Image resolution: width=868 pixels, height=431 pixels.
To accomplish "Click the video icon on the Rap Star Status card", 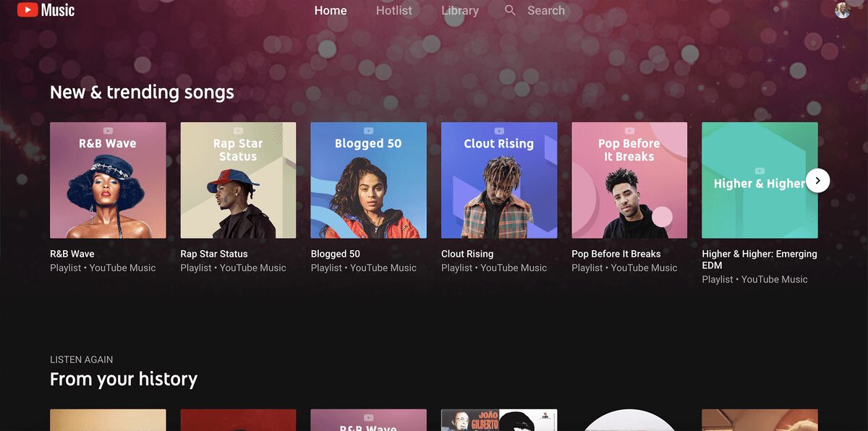I will pyautogui.click(x=237, y=131).
